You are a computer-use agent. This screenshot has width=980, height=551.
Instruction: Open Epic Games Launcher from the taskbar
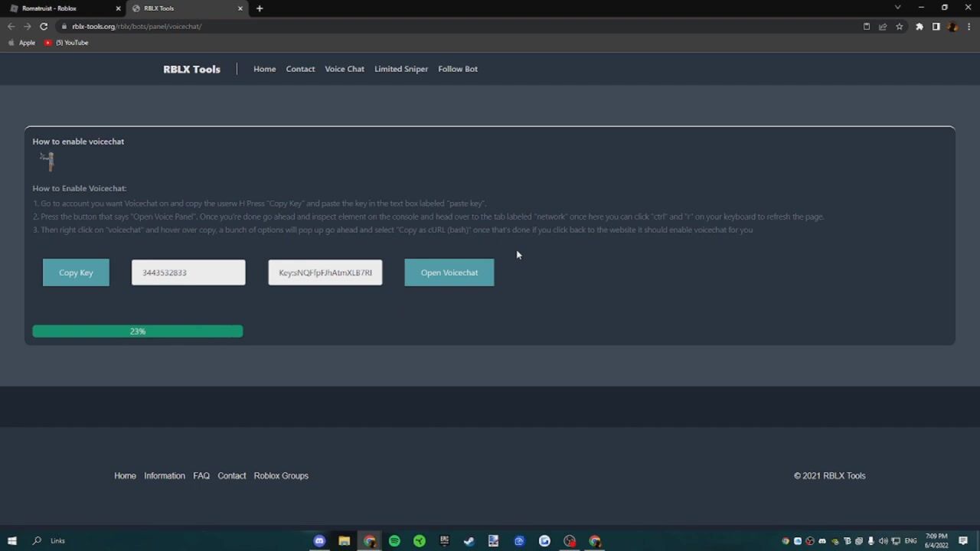click(x=444, y=541)
